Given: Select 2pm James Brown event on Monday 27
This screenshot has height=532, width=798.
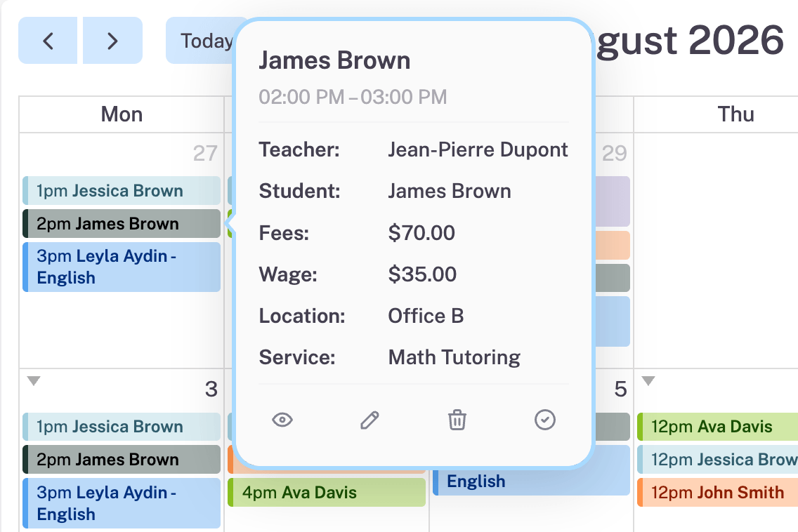Looking at the screenshot, I should click(122, 224).
